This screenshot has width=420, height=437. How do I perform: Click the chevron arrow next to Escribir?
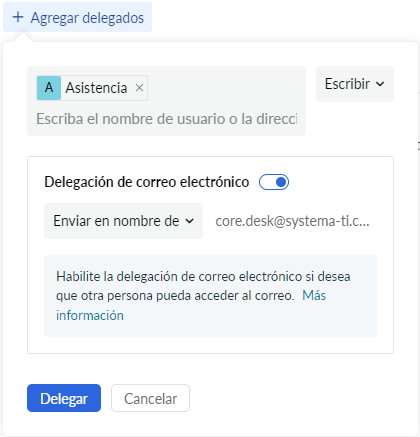(x=380, y=84)
